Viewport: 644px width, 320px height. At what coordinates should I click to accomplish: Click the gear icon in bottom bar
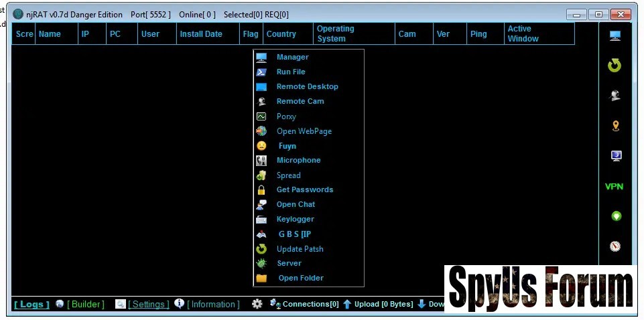pos(257,304)
